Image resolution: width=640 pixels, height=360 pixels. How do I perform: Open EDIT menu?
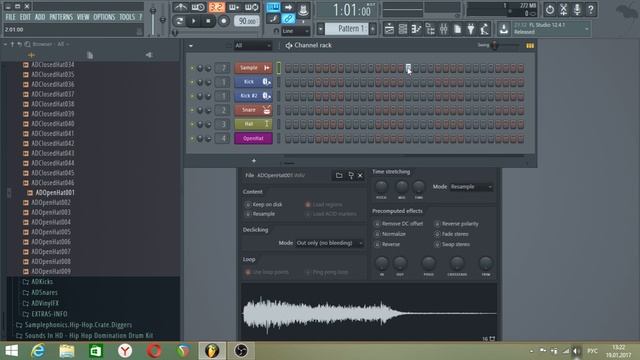click(x=25, y=17)
